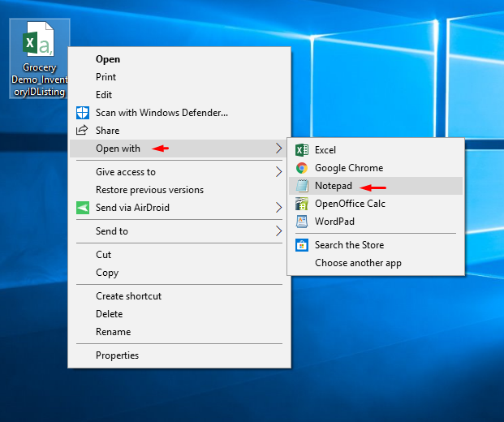504x422 pixels.
Task: Click the Share arrow icon
Action: pyautogui.click(x=82, y=130)
